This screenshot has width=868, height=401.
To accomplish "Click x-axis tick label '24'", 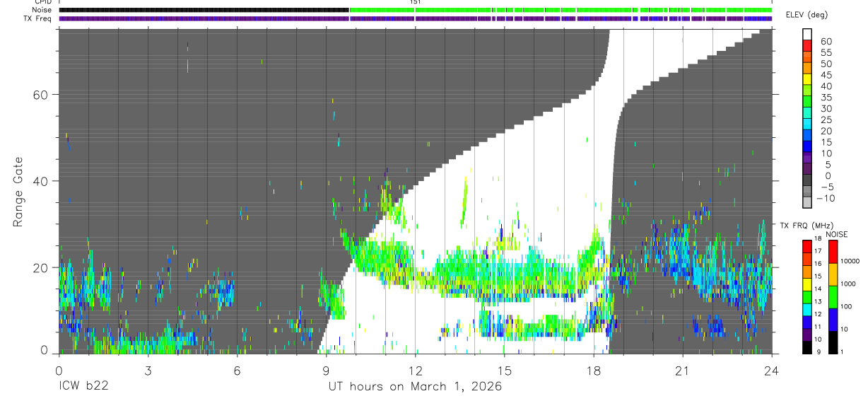I will point(772,371).
